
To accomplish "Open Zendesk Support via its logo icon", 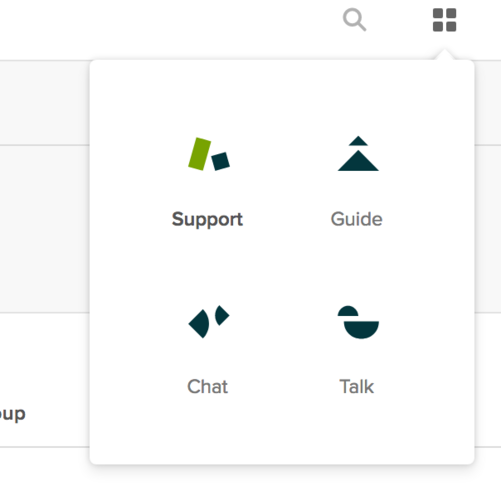I will click(x=209, y=154).
